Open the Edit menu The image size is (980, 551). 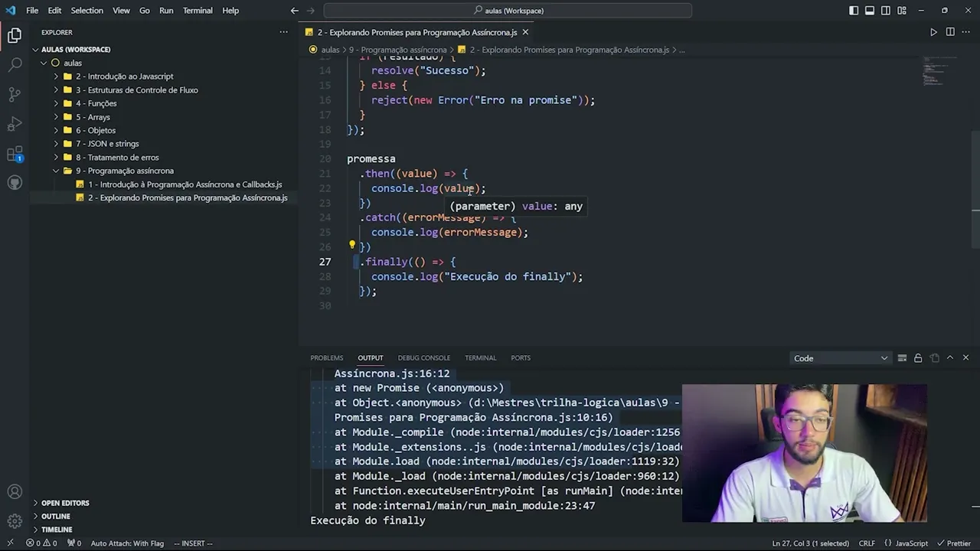54,11
